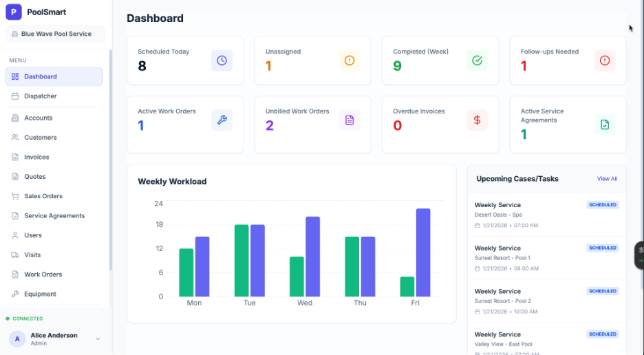Click the Active Service Agreements file icon
This screenshot has height=355, width=644.
605,125
